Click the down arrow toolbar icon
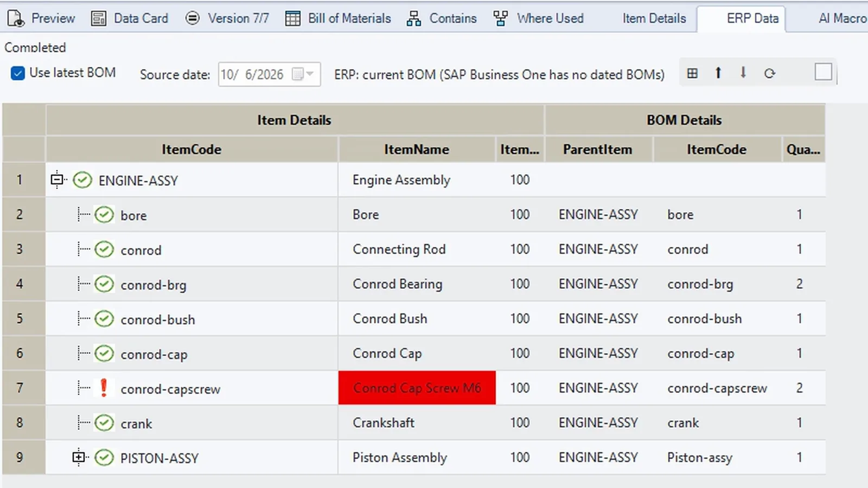 (x=743, y=73)
